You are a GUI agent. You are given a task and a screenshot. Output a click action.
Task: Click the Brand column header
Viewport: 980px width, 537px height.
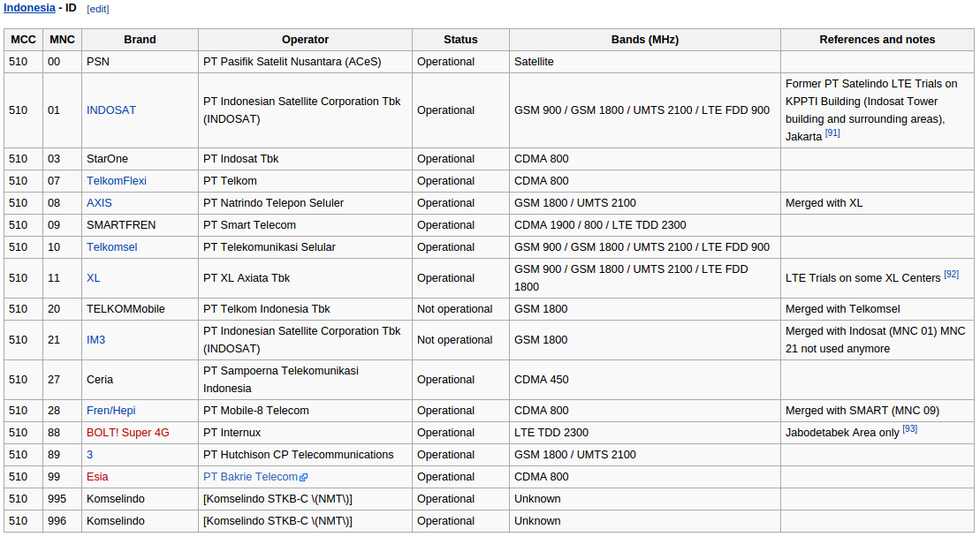[140, 40]
